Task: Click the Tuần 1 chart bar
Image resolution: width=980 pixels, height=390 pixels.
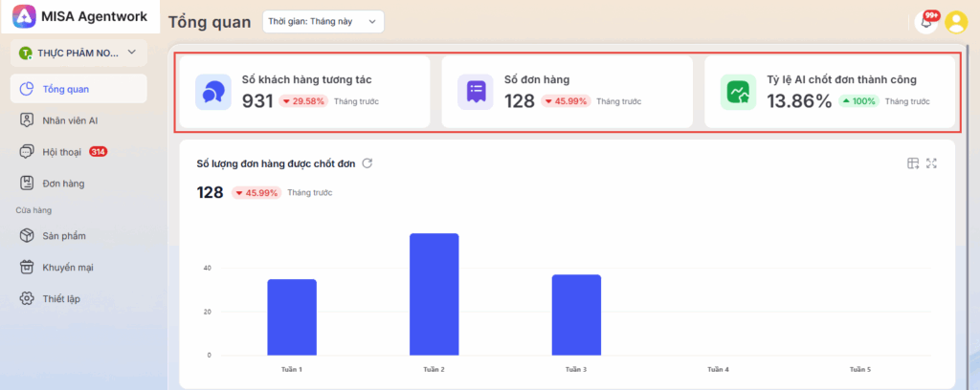Action: click(292, 316)
